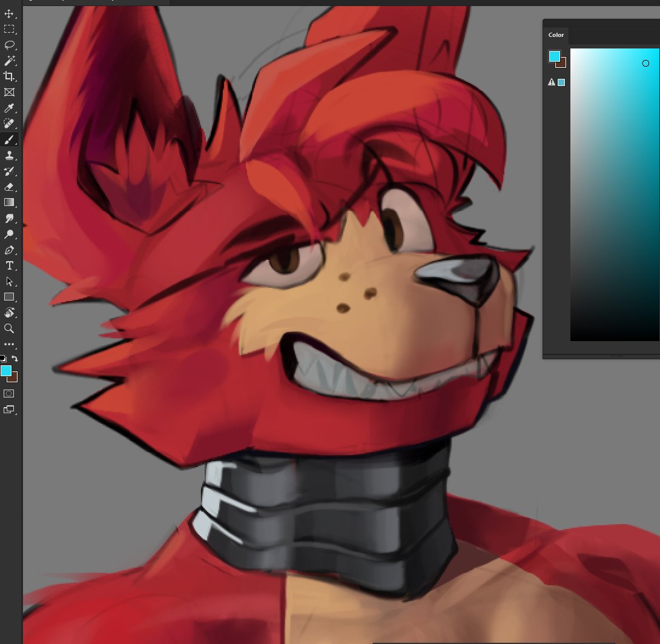Select the Gradient tool
Viewport: 660px width, 644px height.
9,202
